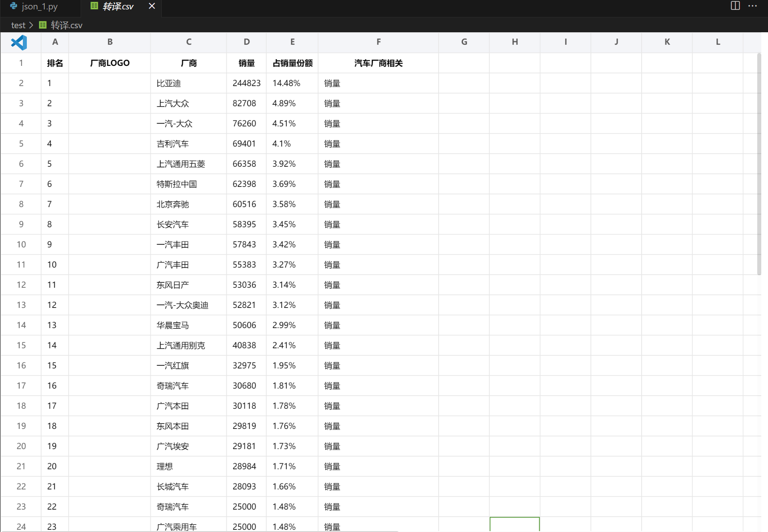
Task: Select the 广汽丰田 cell
Action: point(189,265)
